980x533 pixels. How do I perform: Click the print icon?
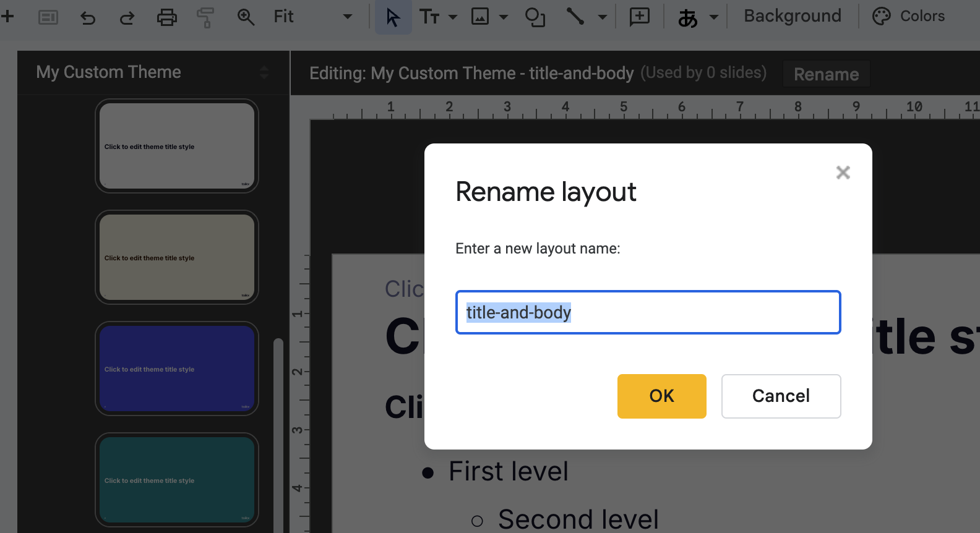[166, 17]
